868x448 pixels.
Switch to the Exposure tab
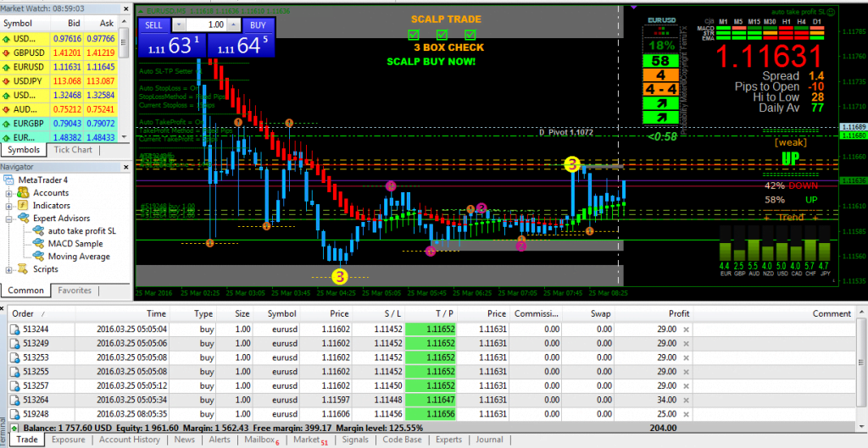coord(68,440)
